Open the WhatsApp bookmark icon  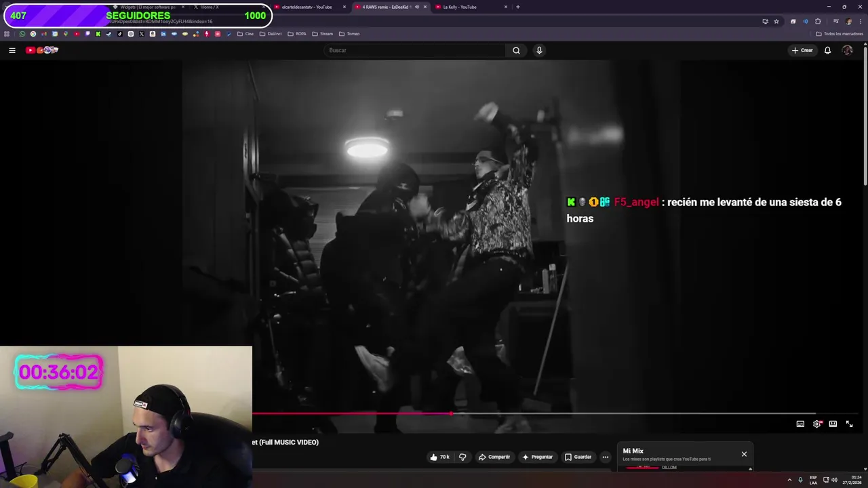click(22, 34)
